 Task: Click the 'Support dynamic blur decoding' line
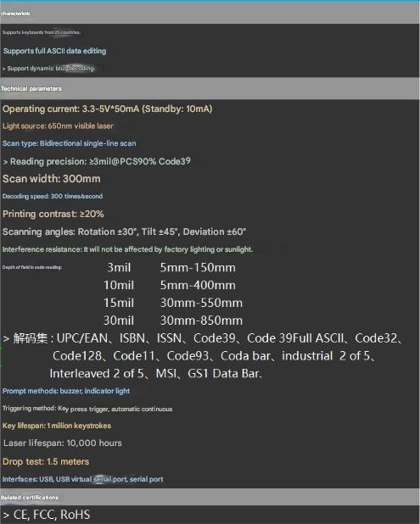[x=48, y=68]
